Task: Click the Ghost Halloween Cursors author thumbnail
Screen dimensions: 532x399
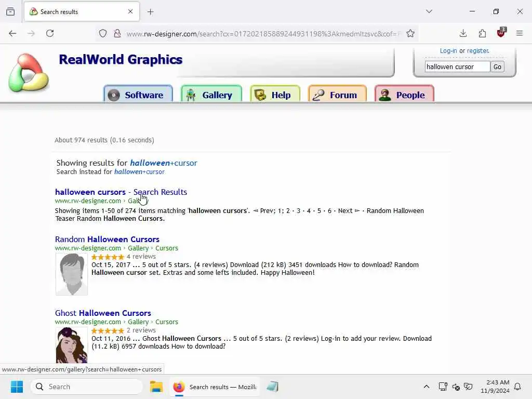Action: pyautogui.click(x=72, y=345)
